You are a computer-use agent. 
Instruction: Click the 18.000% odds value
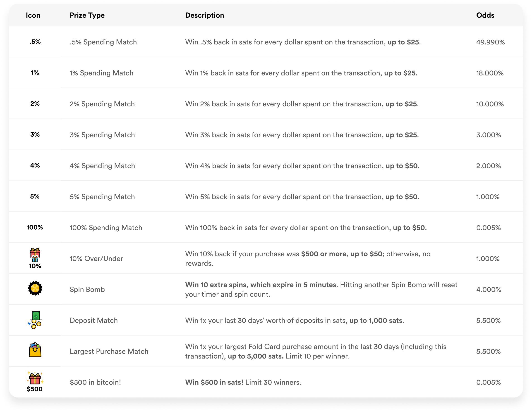tap(490, 73)
